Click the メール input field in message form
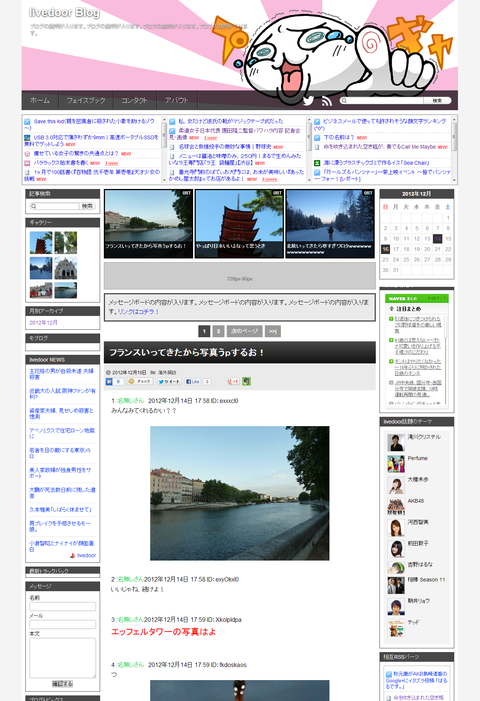The image size is (480, 701). 63,624
